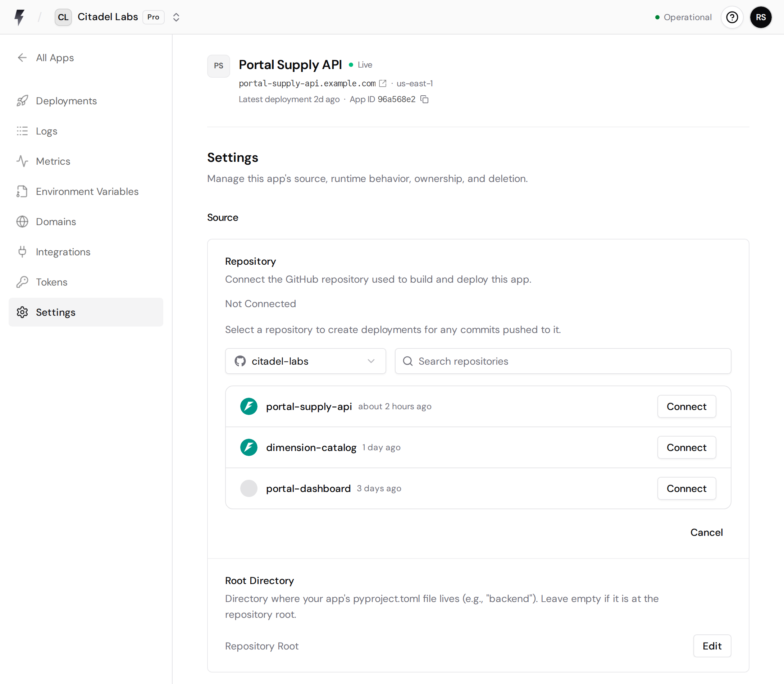
Task: Click the 'portal-dashboard' repository name
Action: click(308, 488)
